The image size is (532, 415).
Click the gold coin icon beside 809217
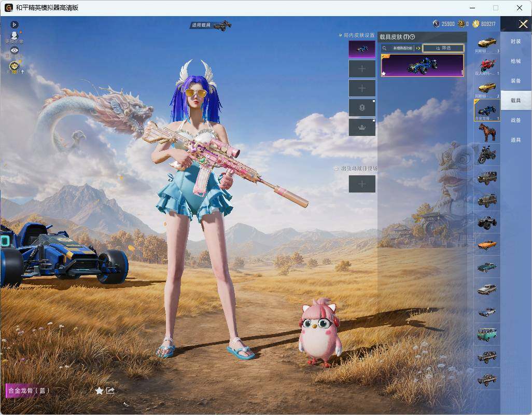[475, 24]
